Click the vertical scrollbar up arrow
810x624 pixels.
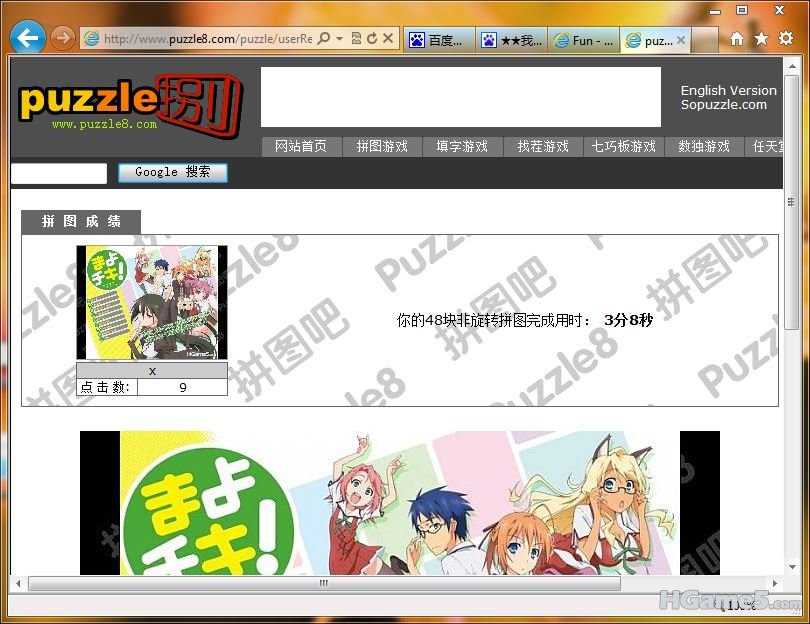point(792,66)
